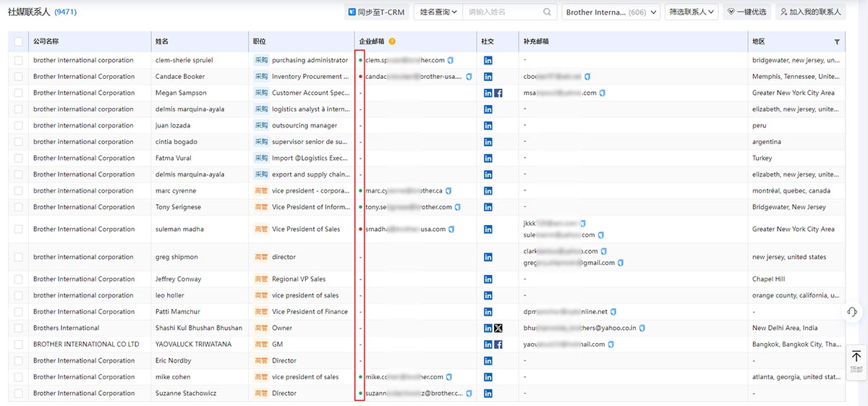Open LinkedIn icon for Tony Serignese
Viewport: 868px width, 406px height.
(488, 207)
